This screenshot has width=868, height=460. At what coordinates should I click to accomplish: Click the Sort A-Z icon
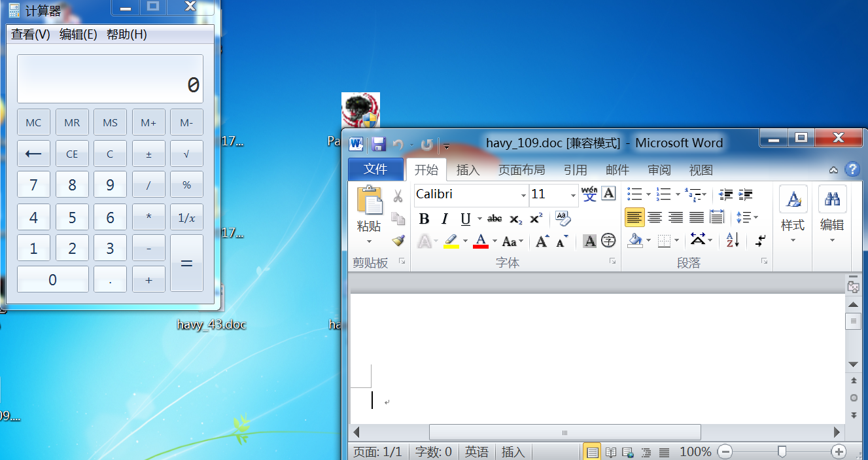click(733, 241)
